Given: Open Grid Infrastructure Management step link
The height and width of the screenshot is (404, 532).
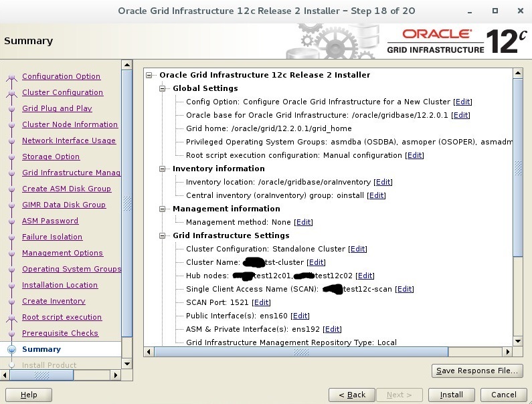Looking at the screenshot, I should point(71,173).
